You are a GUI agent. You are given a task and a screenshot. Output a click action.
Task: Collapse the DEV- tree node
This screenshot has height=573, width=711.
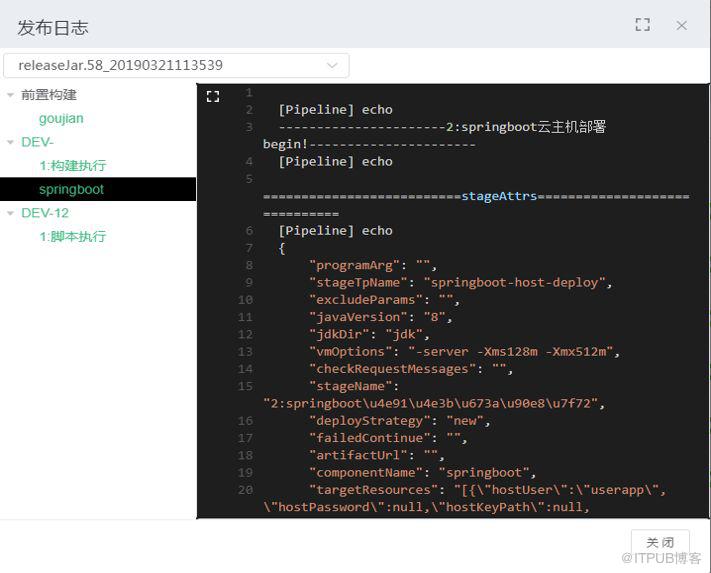pos(10,142)
